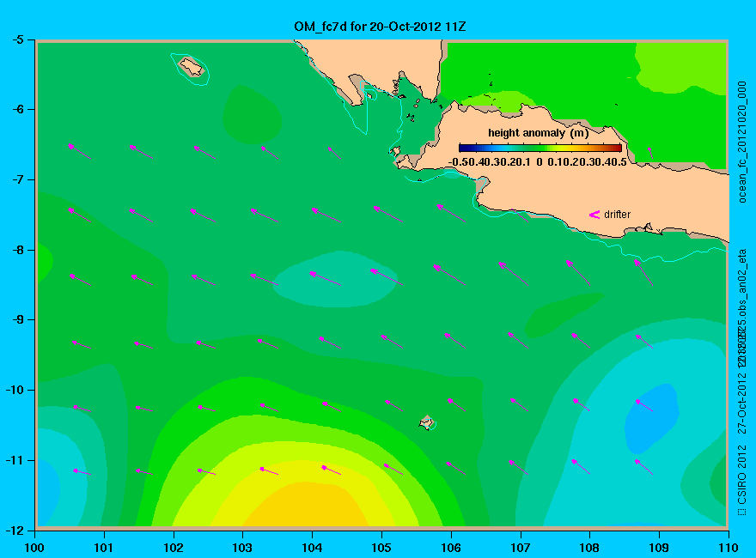
Task: Click the vertical text ocean_fc_20121020_000
Action: [742, 143]
